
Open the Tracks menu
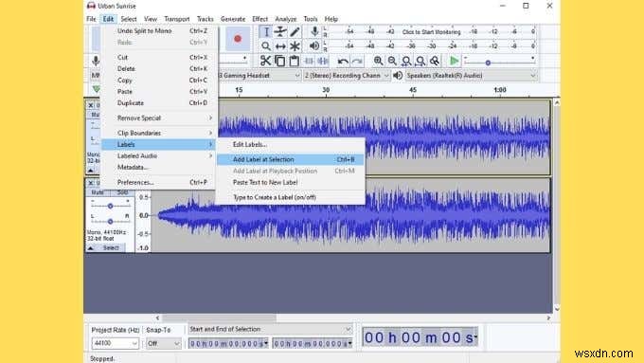tap(205, 19)
